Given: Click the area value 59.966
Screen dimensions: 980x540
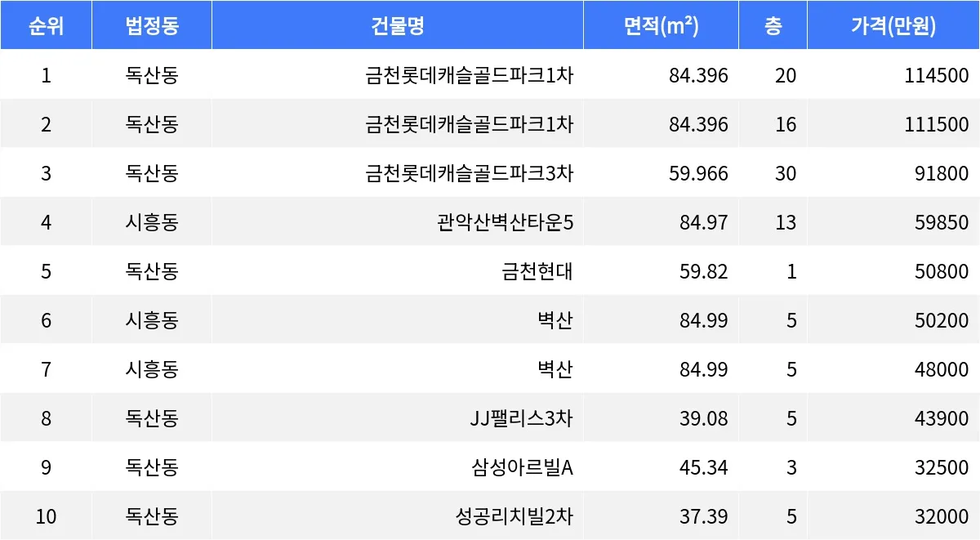Looking at the screenshot, I should (x=698, y=174).
